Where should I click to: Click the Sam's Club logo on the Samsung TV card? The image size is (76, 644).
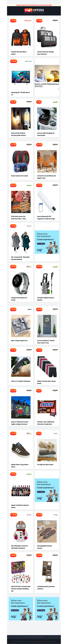coord(28,61)
